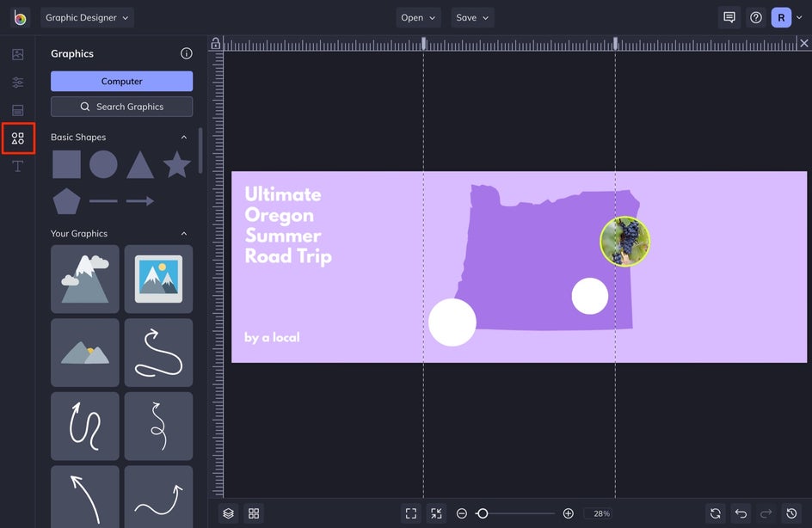The image size is (812, 528).
Task: Click the BeFunky logo icon
Action: [x=20, y=17]
